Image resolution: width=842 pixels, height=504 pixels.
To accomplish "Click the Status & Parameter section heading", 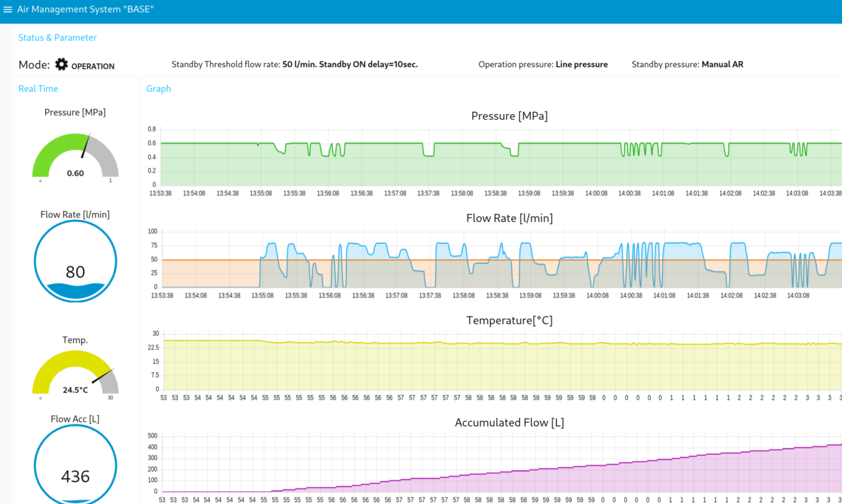I will click(x=57, y=37).
